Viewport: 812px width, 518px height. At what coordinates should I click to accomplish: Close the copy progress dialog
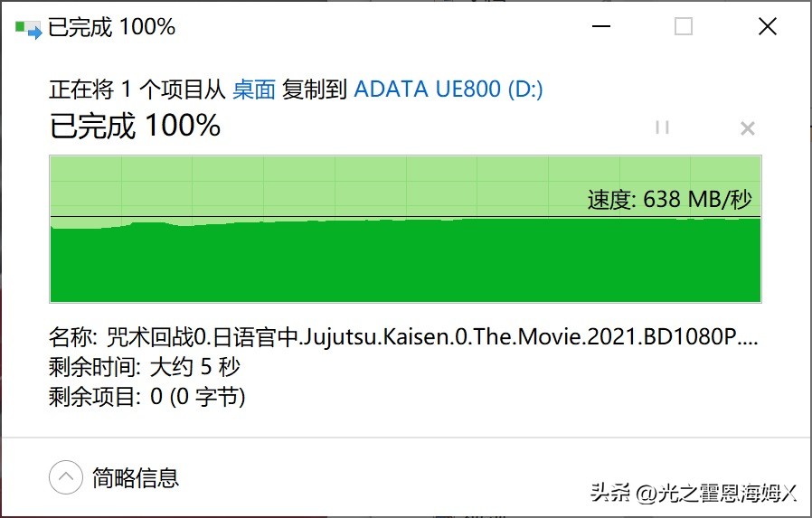(x=767, y=27)
